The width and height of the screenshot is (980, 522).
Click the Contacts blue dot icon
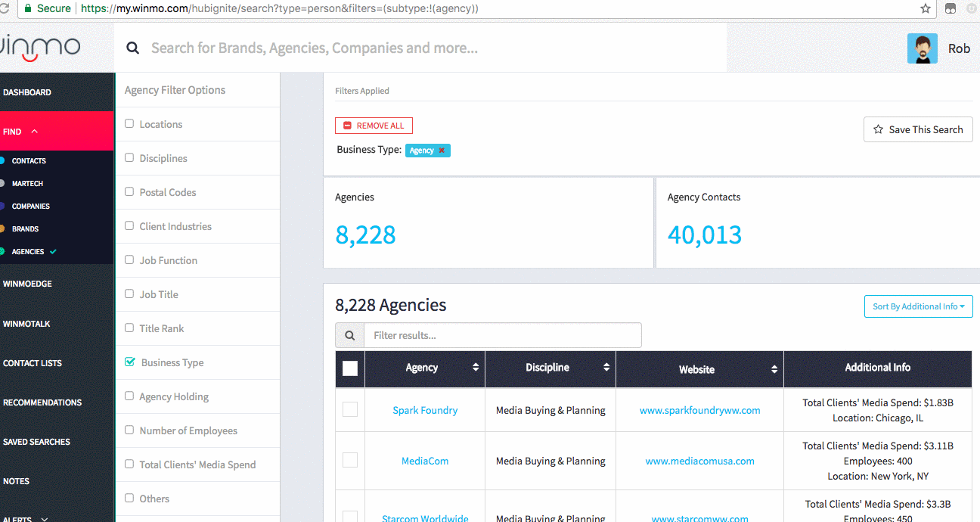[2, 160]
